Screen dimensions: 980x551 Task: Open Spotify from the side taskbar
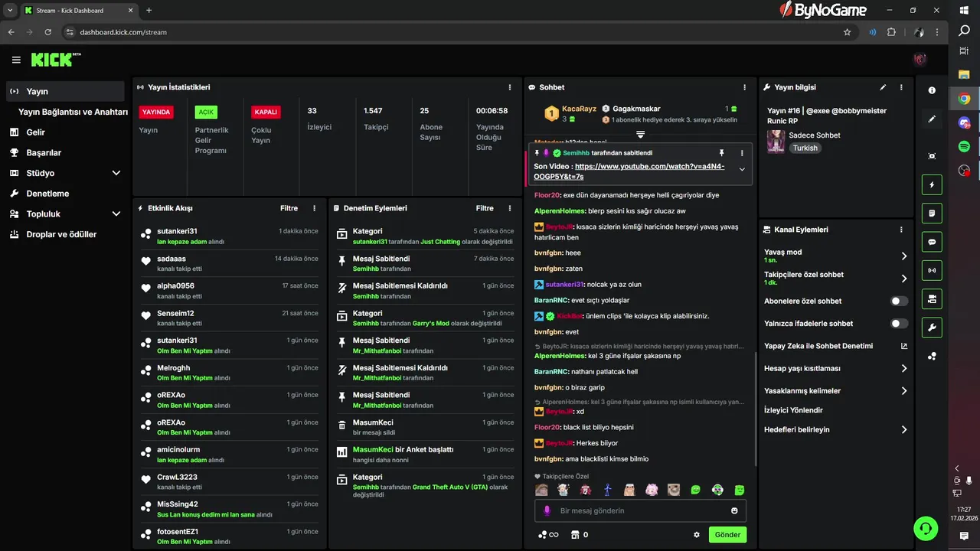(964, 145)
